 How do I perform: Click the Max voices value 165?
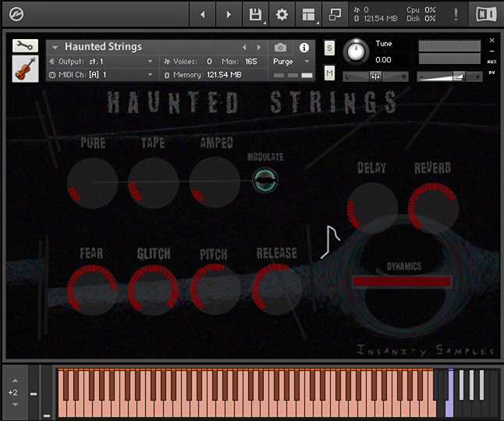click(251, 61)
